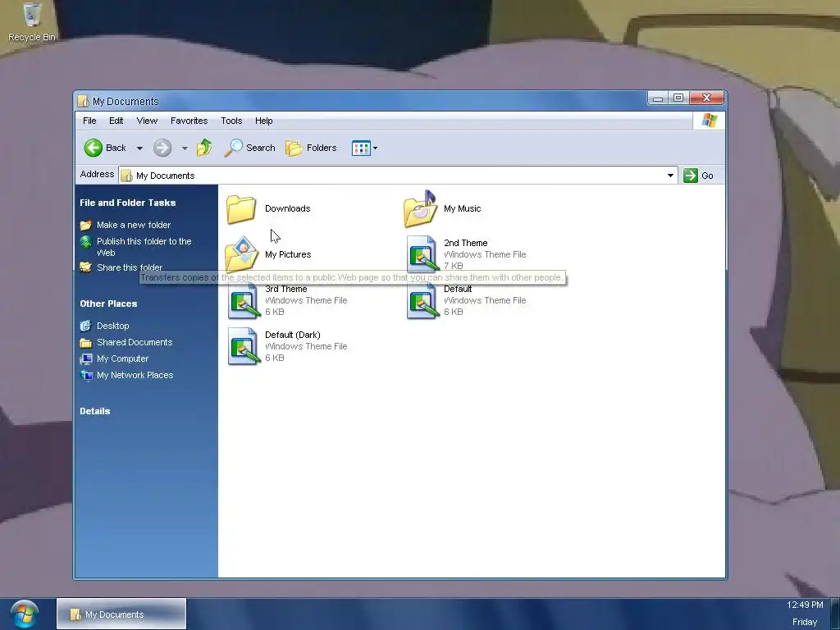
Task: Click the Share this folder link
Action: pyautogui.click(x=130, y=267)
